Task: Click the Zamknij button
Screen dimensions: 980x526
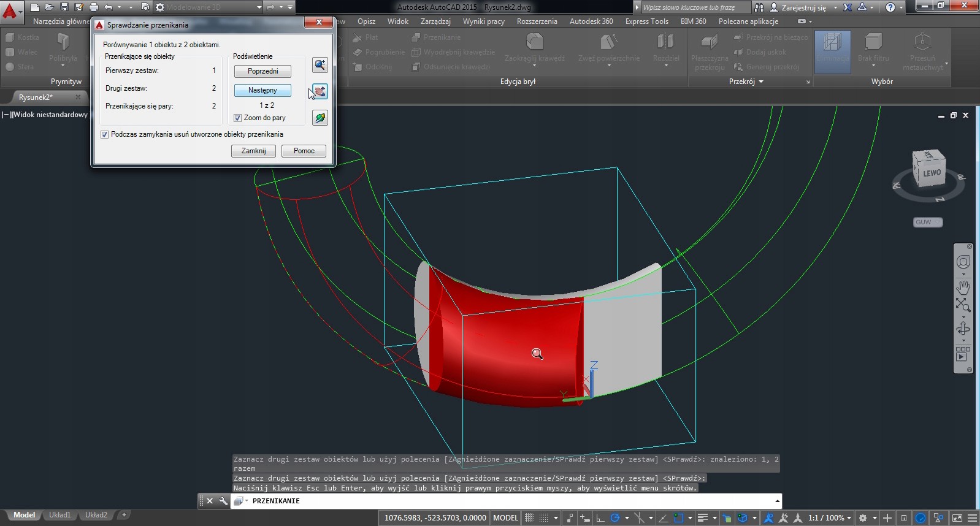Action: point(253,151)
